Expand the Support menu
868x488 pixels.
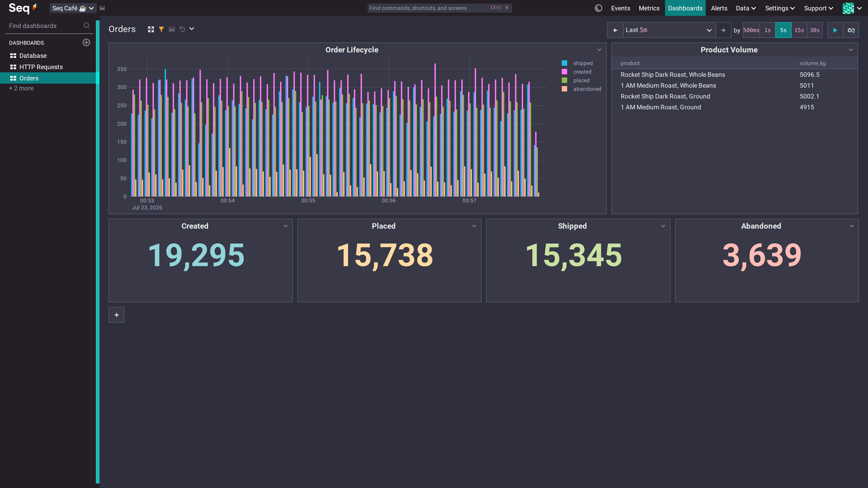pos(818,8)
